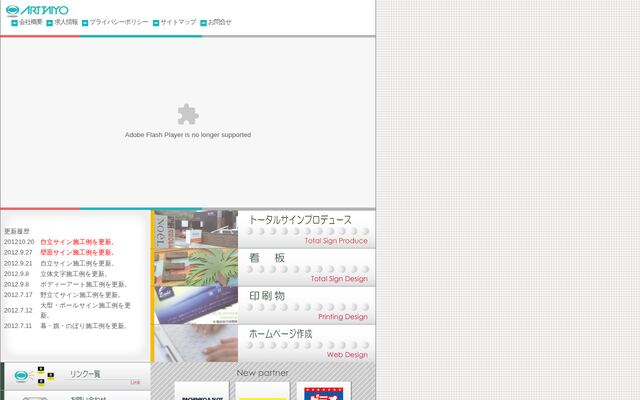Screen dimensions: 640x400
Task: Open the 幕・旗・のぼり施工例 update entry
Action: click(x=84, y=326)
